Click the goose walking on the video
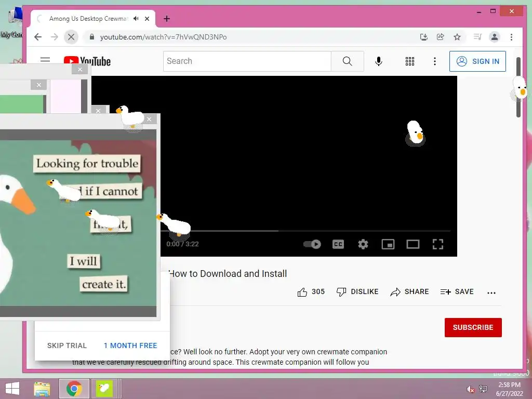 pos(416,134)
